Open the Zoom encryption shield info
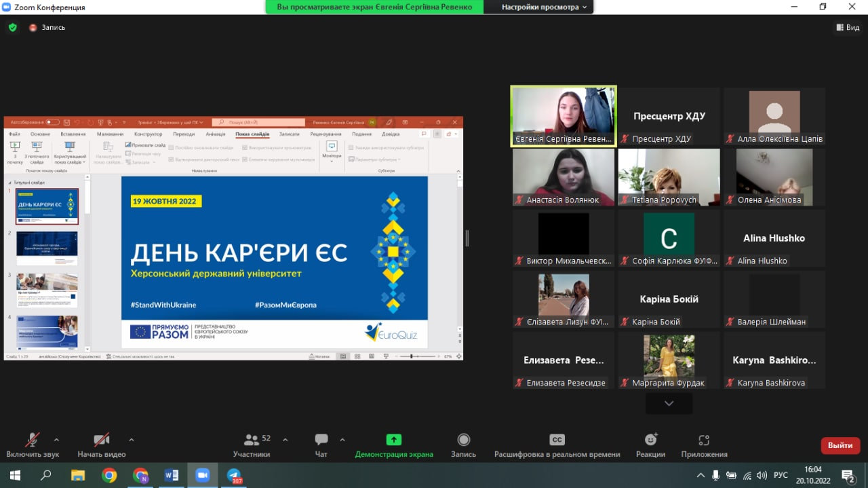The width and height of the screenshot is (868, 488). (12, 28)
